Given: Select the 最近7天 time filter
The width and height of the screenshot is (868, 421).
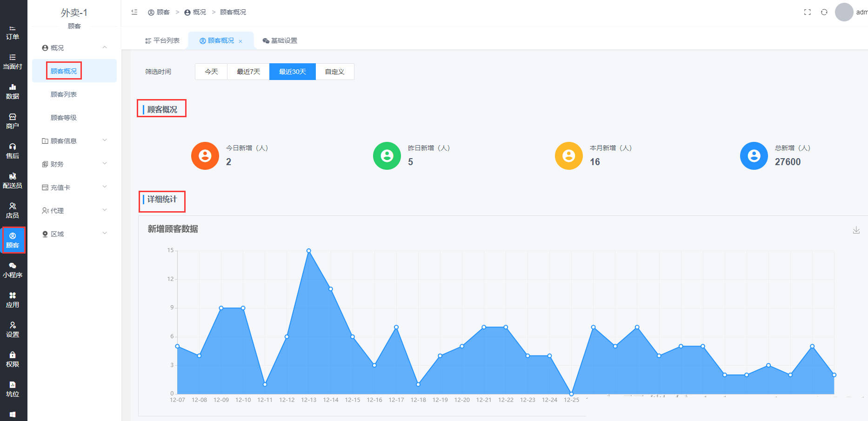Looking at the screenshot, I should pos(248,72).
